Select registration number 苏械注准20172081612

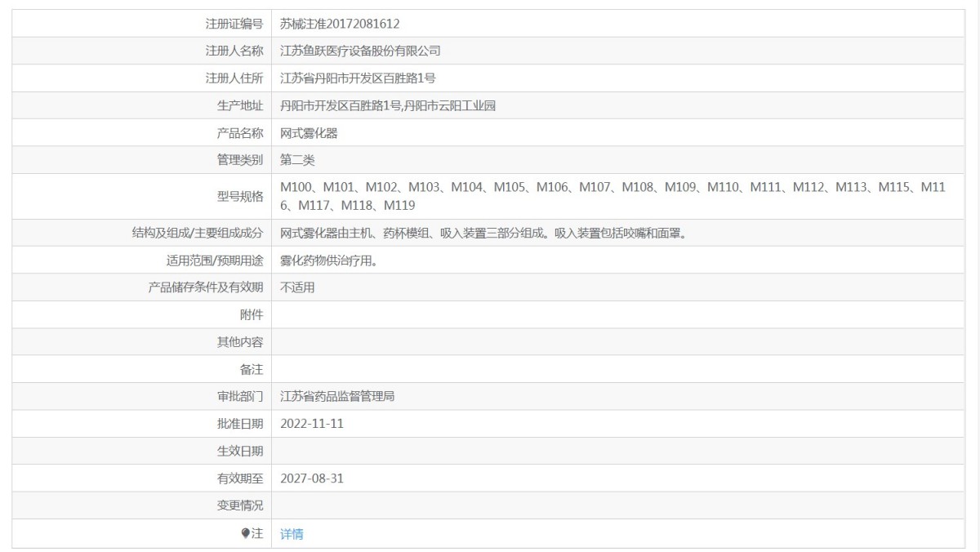tap(340, 24)
